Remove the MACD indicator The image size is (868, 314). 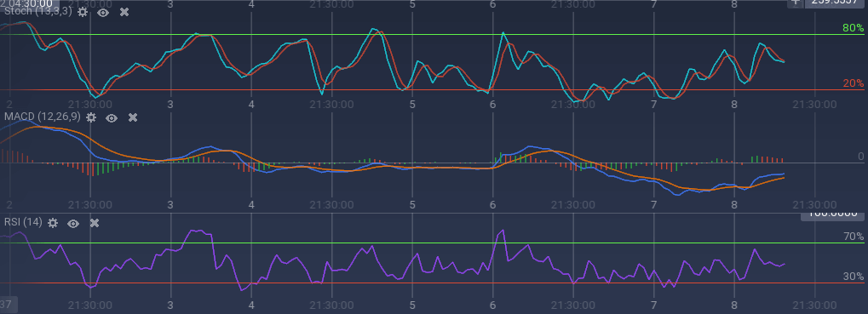pos(133,117)
